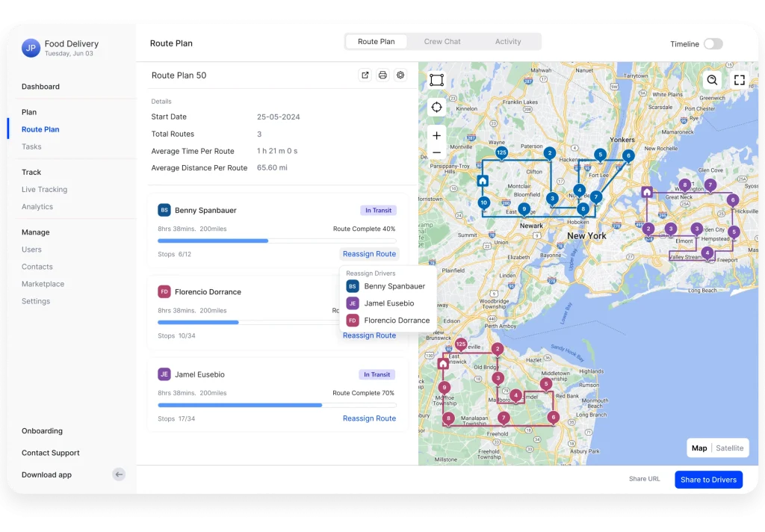Click Florencio Dorrance FD card avatar

pos(164,291)
